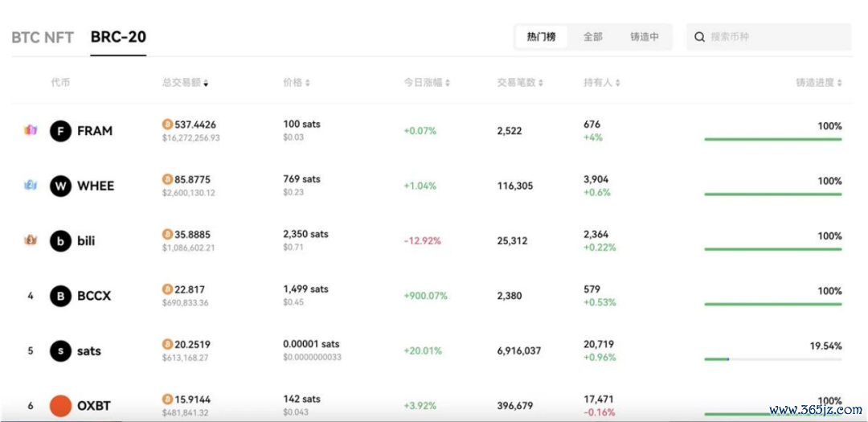This screenshot has height=422, width=868.
Task: Click the 2,350 sats price for bili
Action: (305, 234)
